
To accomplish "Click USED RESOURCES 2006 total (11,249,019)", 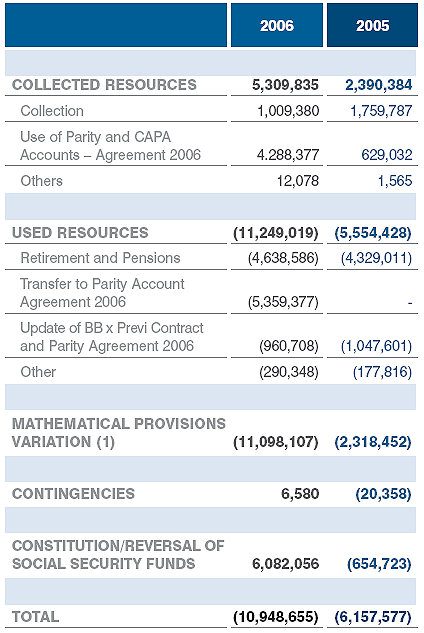I will 276,233.
